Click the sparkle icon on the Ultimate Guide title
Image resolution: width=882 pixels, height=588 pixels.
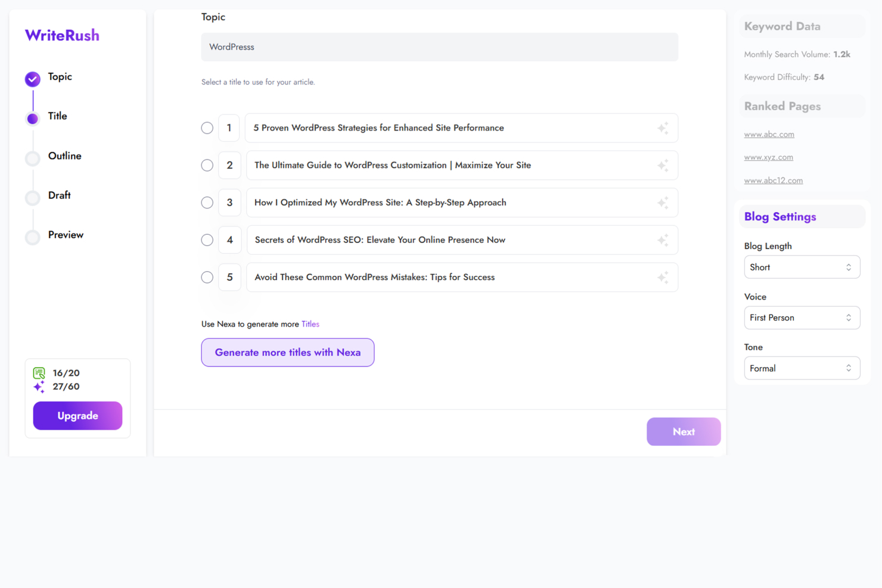[x=663, y=165]
